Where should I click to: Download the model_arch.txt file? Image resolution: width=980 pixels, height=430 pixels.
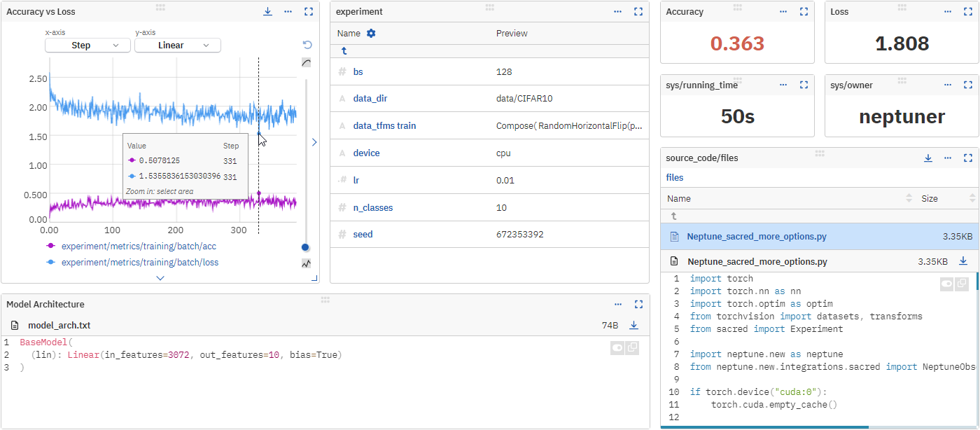[634, 324]
